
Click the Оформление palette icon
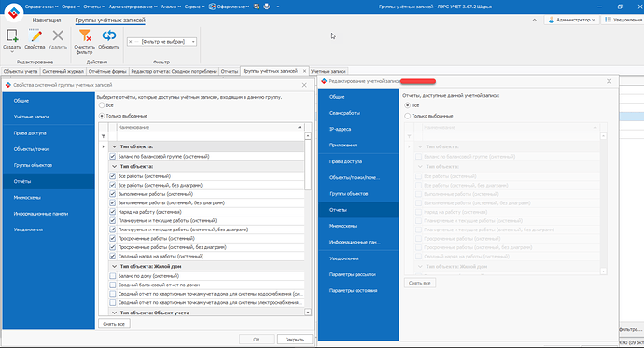(x=212, y=7)
